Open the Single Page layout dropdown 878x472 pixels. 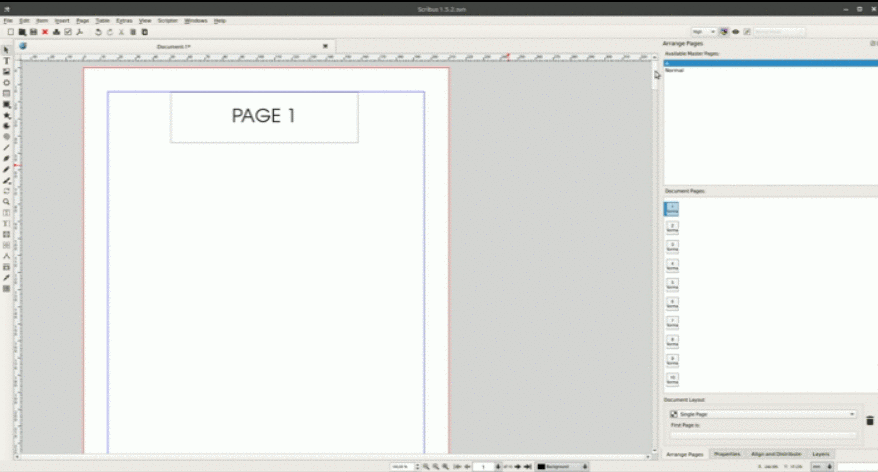(x=762, y=414)
